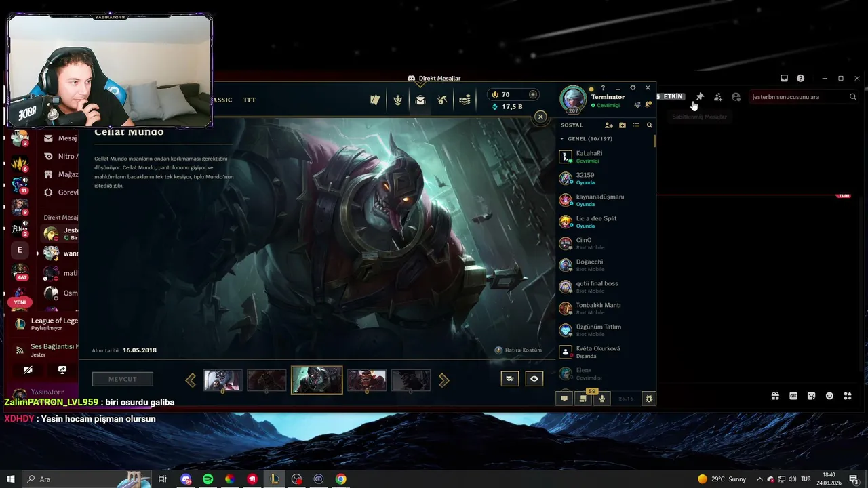
Task: Select friend Tonbalıklı Mantı
Action: 605,308
